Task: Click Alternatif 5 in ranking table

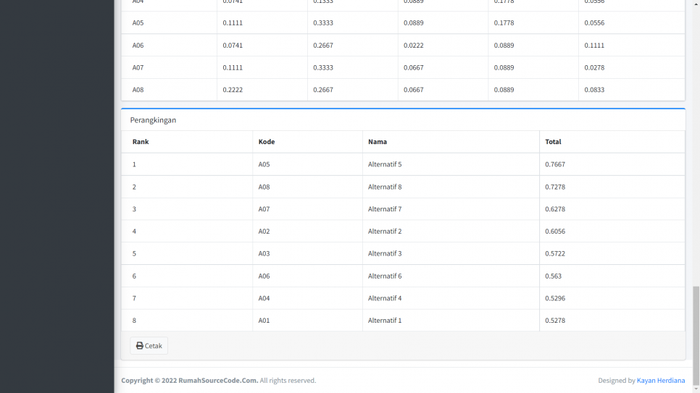Action: point(385,164)
